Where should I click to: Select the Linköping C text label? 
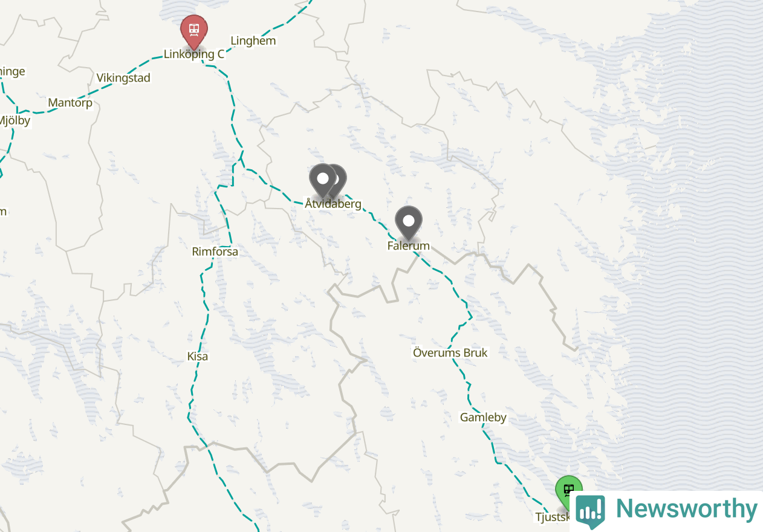(x=194, y=54)
